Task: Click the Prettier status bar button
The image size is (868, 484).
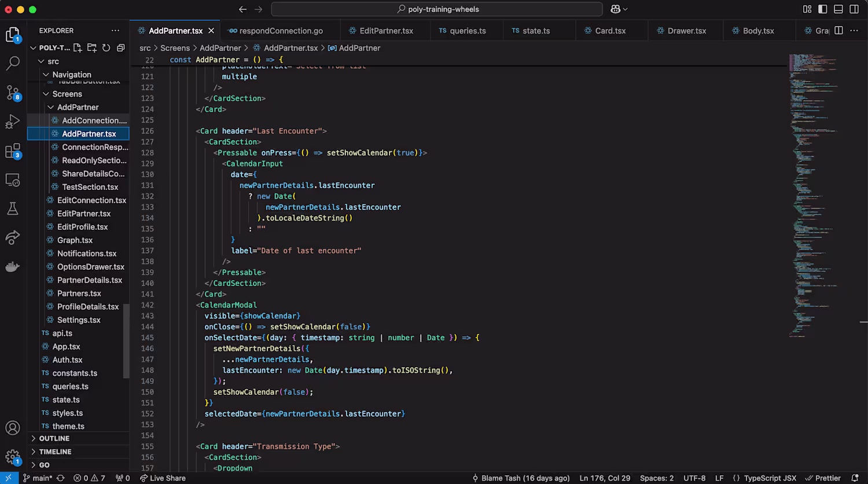Action: coord(823,478)
